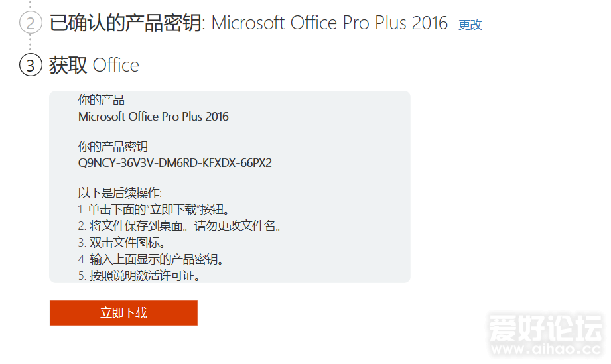The image size is (611, 364).
Task: Click instruction 3 双击文件图标
Action: (122, 243)
